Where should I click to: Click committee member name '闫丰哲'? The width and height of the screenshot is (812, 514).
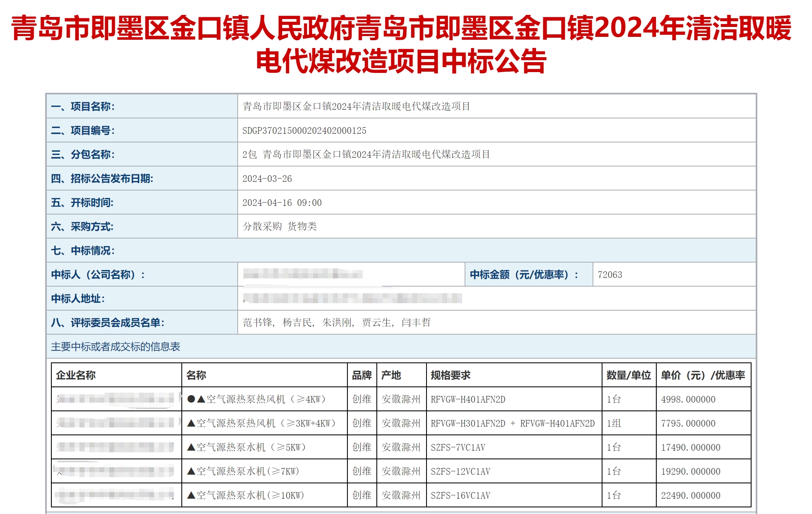pos(416,323)
